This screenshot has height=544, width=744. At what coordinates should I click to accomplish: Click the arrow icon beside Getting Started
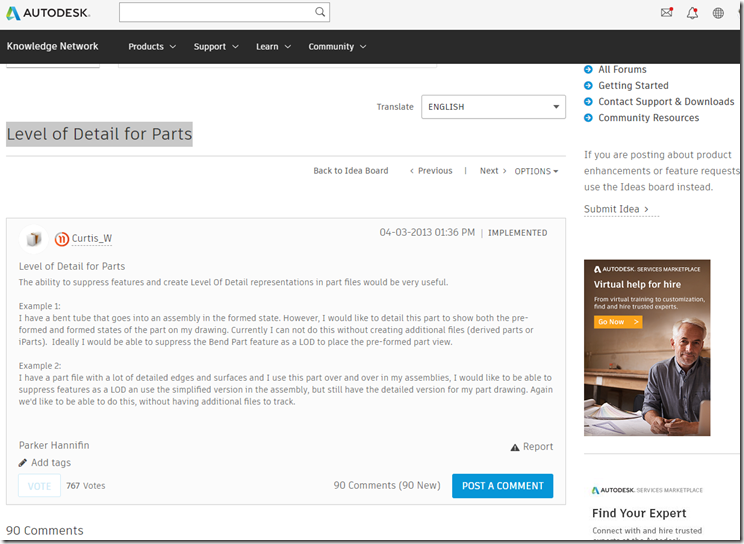click(x=588, y=85)
